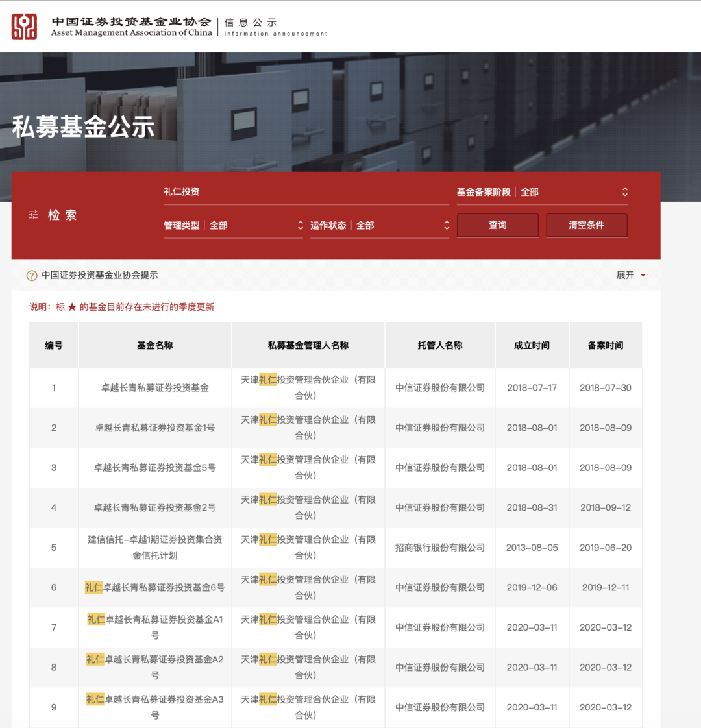Click the search field containing 礼仁投资
701x728 pixels.
(x=306, y=192)
